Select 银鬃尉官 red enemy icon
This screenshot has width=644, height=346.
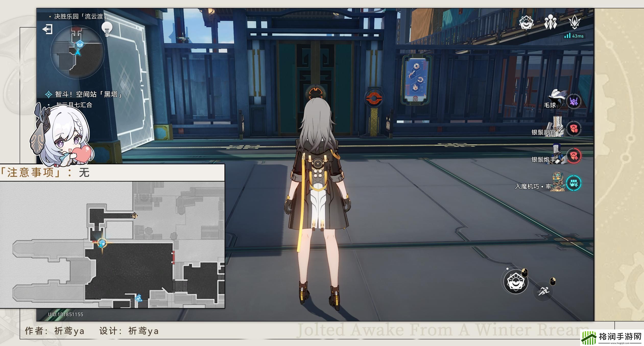click(x=574, y=129)
